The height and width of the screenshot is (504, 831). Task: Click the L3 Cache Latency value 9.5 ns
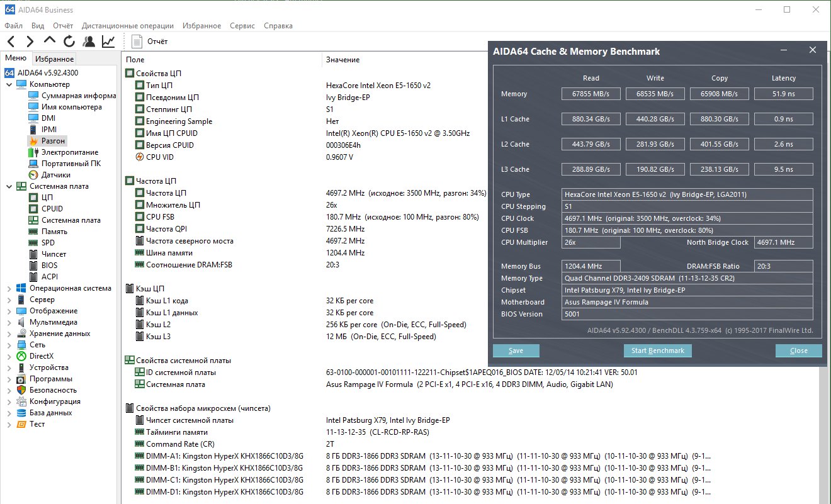(x=784, y=169)
